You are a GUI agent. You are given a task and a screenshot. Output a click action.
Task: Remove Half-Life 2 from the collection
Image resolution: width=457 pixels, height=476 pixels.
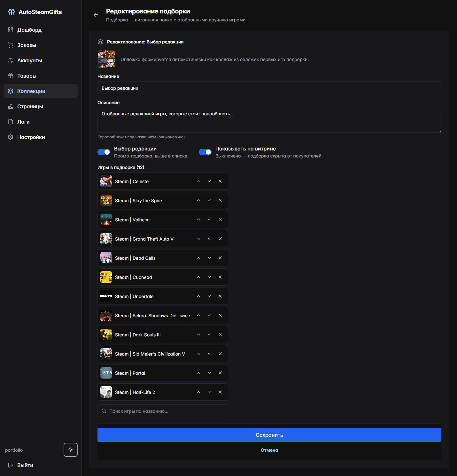tap(220, 392)
